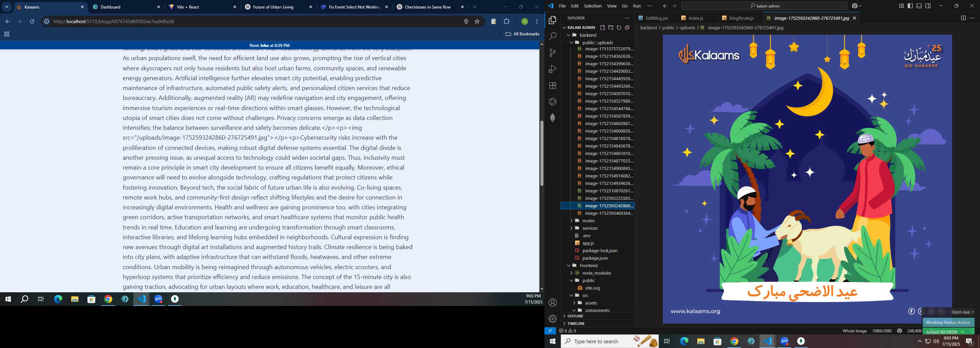Toggle Primary Side Bar in VS Code title bar

click(910, 6)
